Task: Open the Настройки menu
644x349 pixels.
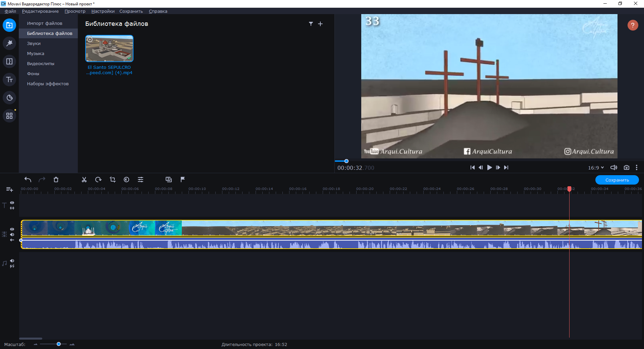Action: [103, 11]
